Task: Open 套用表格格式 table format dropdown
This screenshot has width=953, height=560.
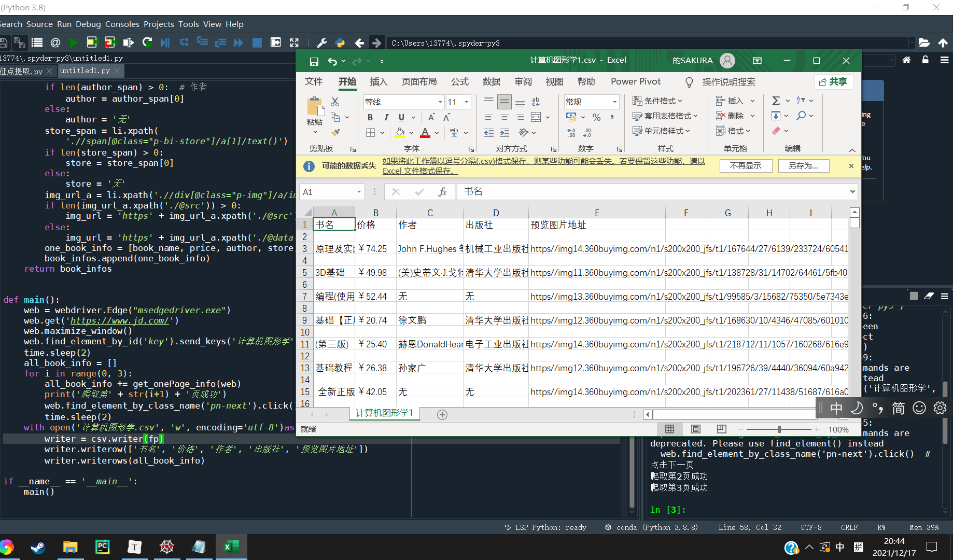Action: [665, 116]
